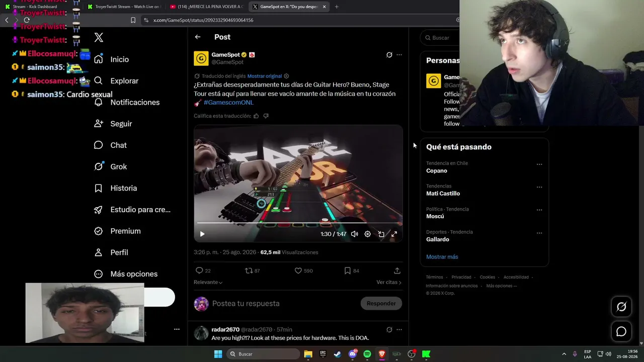Open the Relevante sort dropdown
Screen dimensions: 644x362
pos(208,282)
